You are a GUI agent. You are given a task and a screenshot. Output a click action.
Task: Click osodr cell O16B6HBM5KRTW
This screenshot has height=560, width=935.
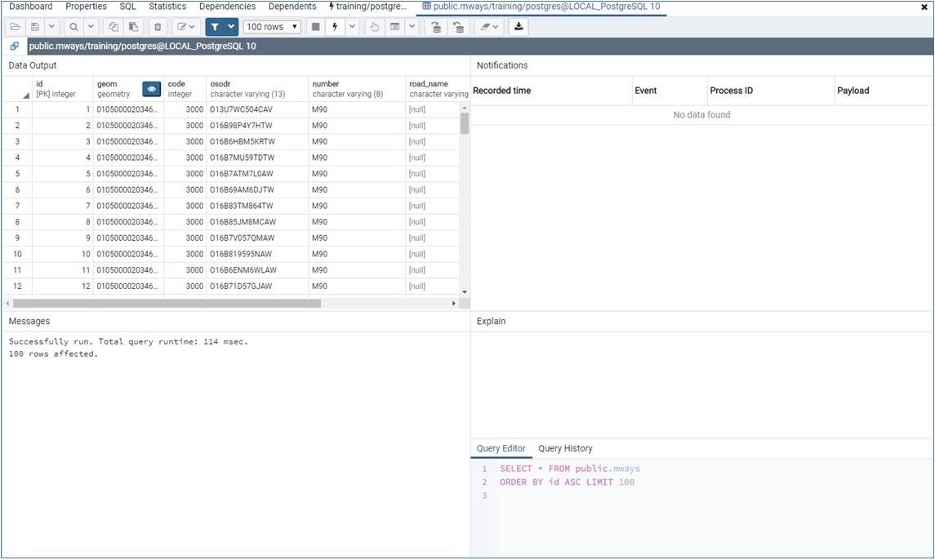pyautogui.click(x=257, y=142)
